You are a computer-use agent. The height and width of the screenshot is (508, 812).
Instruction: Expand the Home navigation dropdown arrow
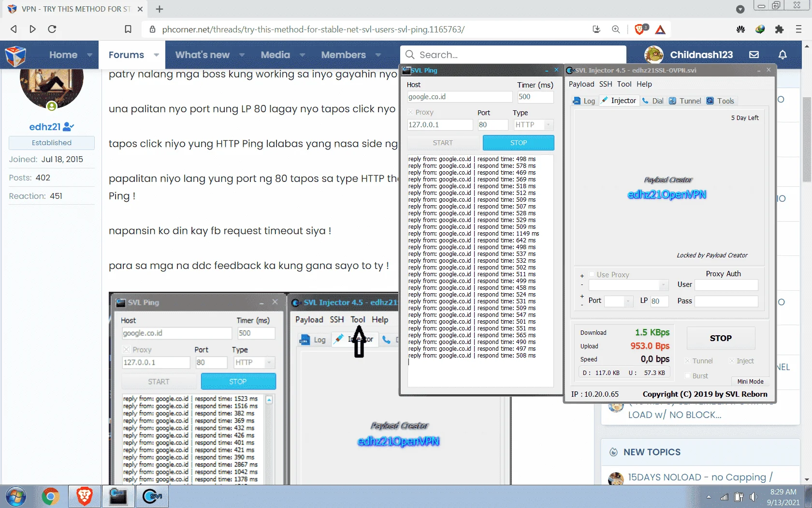[89, 55]
